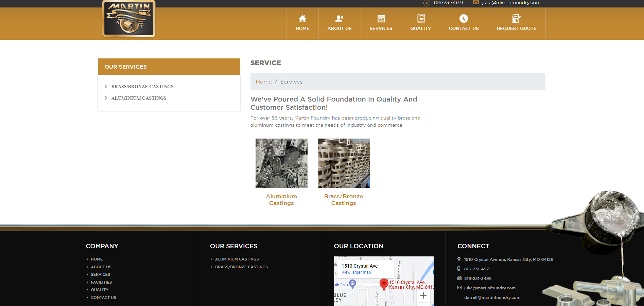Open the Request Quote menu item
The height and width of the screenshot is (306, 644).
click(516, 28)
